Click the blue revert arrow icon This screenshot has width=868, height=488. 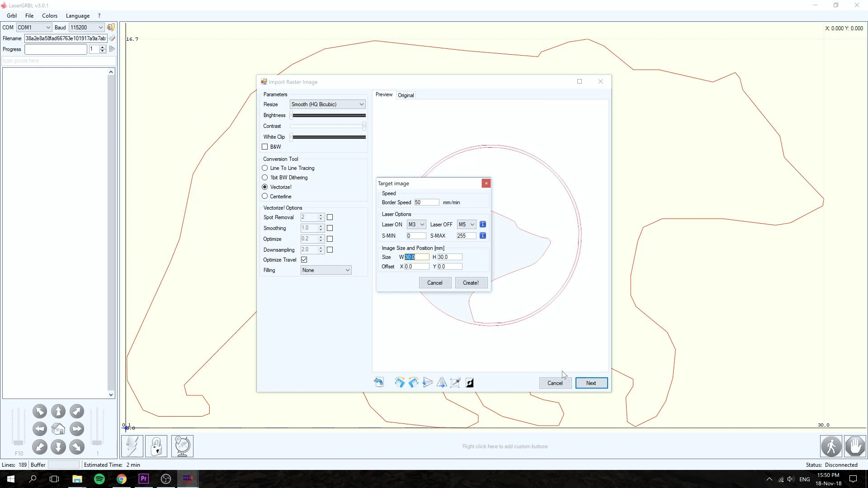click(379, 383)
